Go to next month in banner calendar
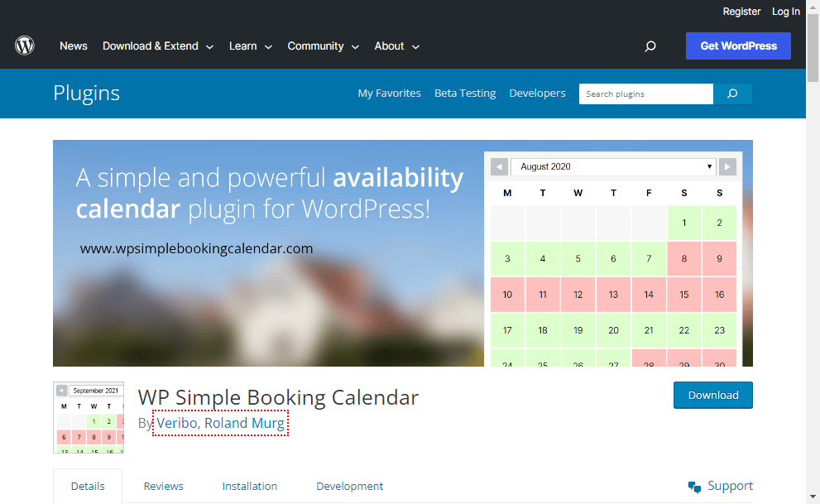Screen dimensions: 820x504 point(727,167)
